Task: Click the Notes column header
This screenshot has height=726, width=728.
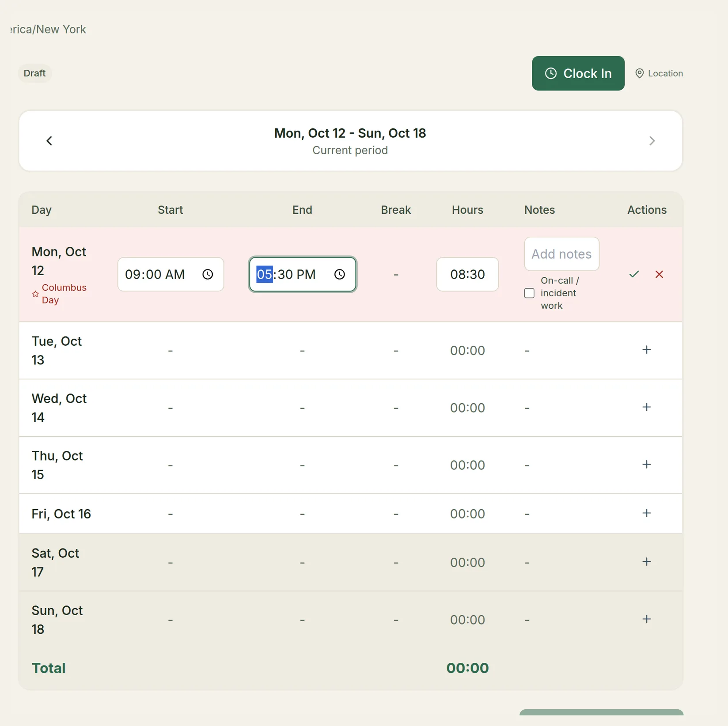Action: [539, 210]
